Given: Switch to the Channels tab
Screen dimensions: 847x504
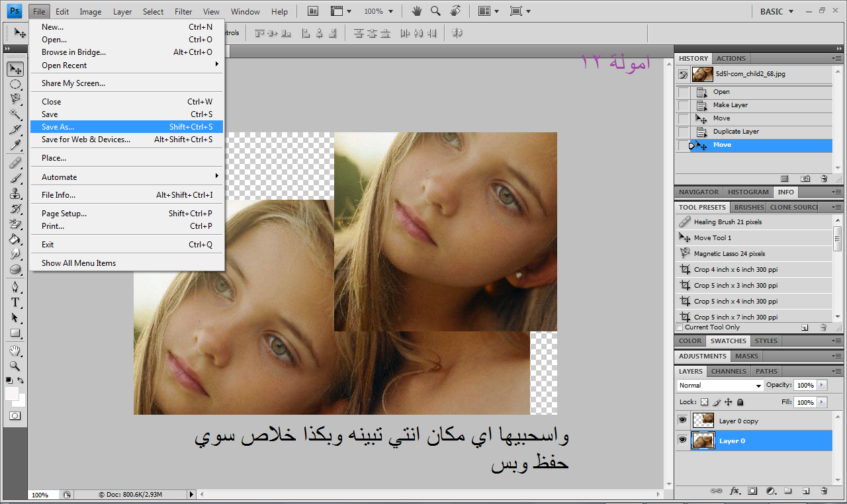Looking at the screenshot, I should (x=728, y=371).
